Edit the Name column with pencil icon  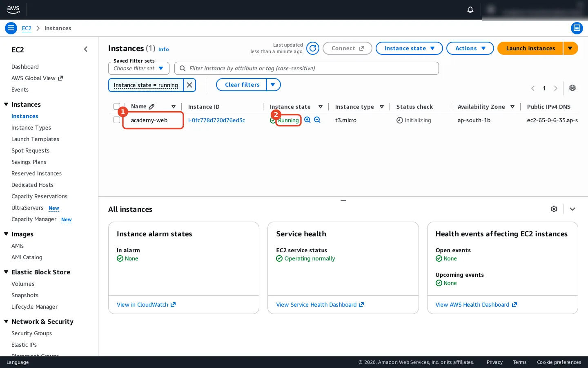pyautogui.click(x=151, y=107)
